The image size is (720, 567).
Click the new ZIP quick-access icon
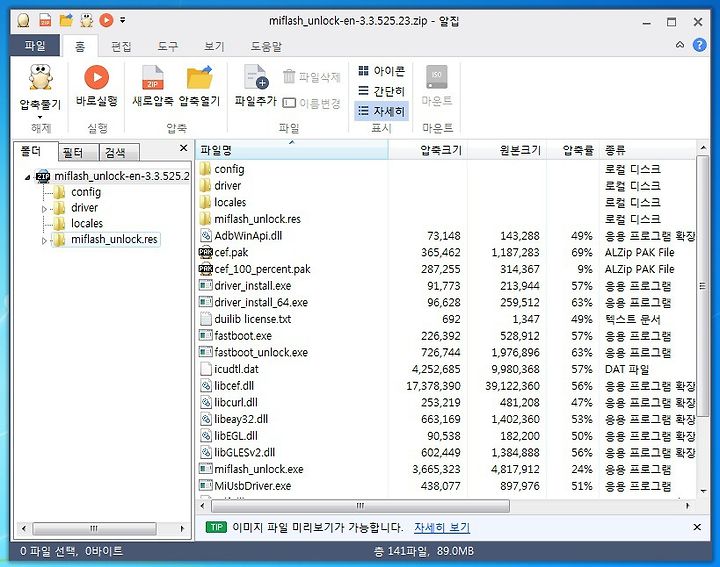[x=45, y=20]
